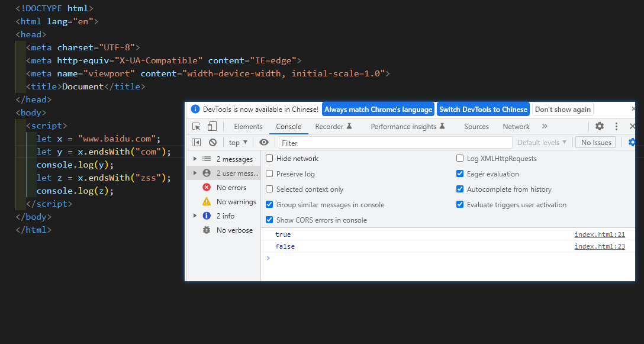Switch to the Network tab

[x=516, y=127]
